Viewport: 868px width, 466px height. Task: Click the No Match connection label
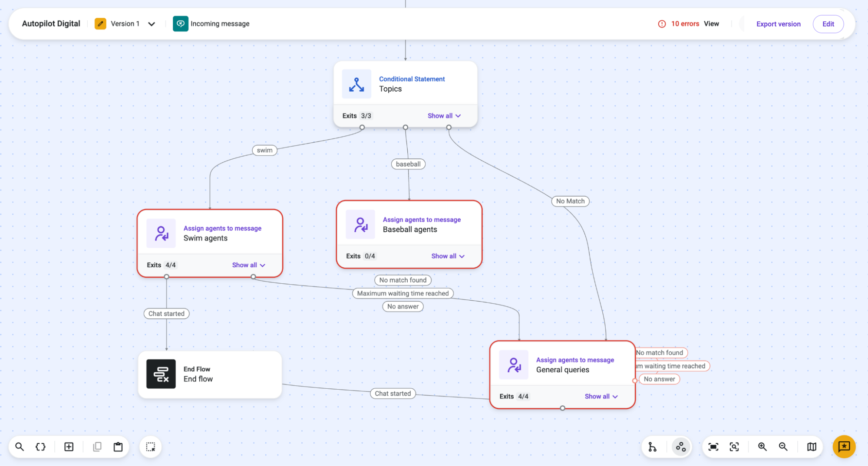570,201
